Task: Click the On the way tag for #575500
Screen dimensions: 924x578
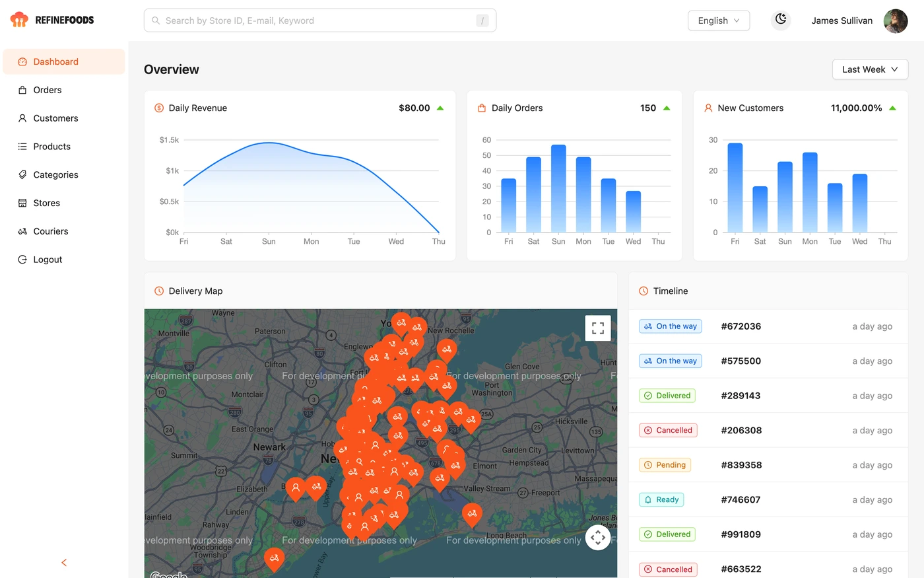Action: point(671,361)
